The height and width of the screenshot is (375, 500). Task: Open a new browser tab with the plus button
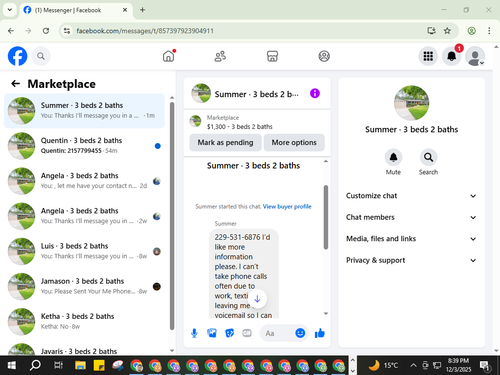[x=142, y=10]
